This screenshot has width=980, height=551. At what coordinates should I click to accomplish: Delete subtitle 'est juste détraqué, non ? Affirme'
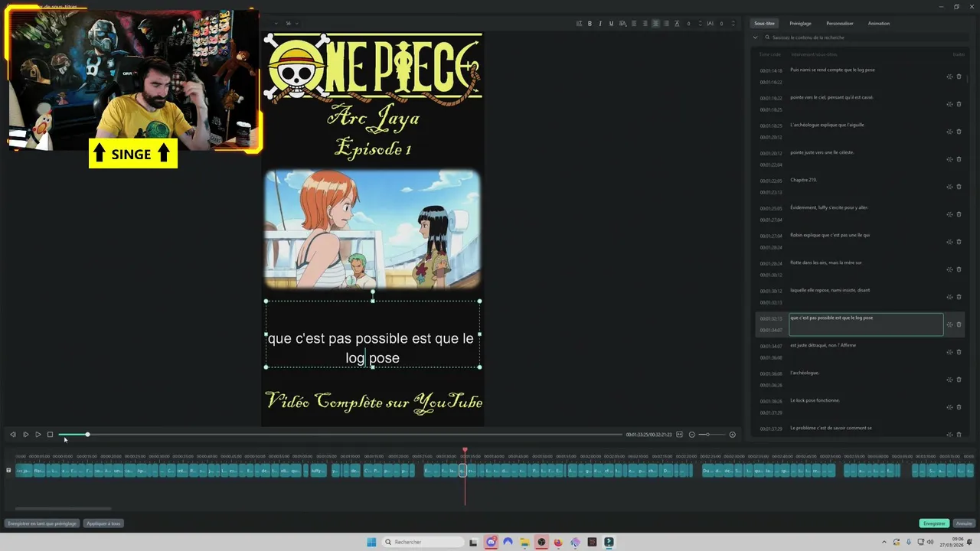click(x=959, y=352)
